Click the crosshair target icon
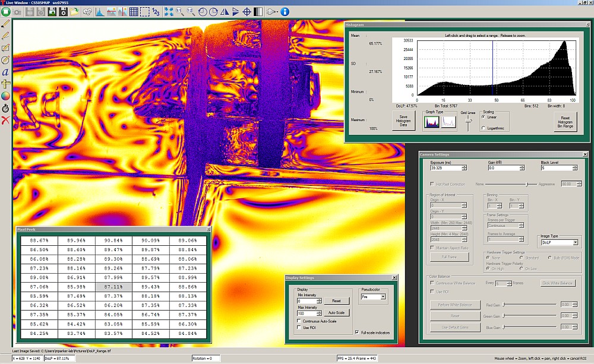This screenshot has width=594, height=364. tap(247, 11)
